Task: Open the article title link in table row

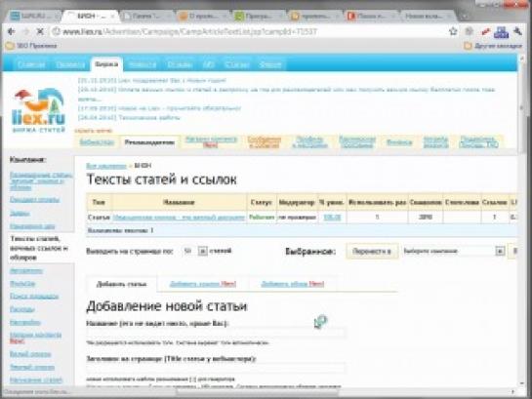Action: pos(179,218)
